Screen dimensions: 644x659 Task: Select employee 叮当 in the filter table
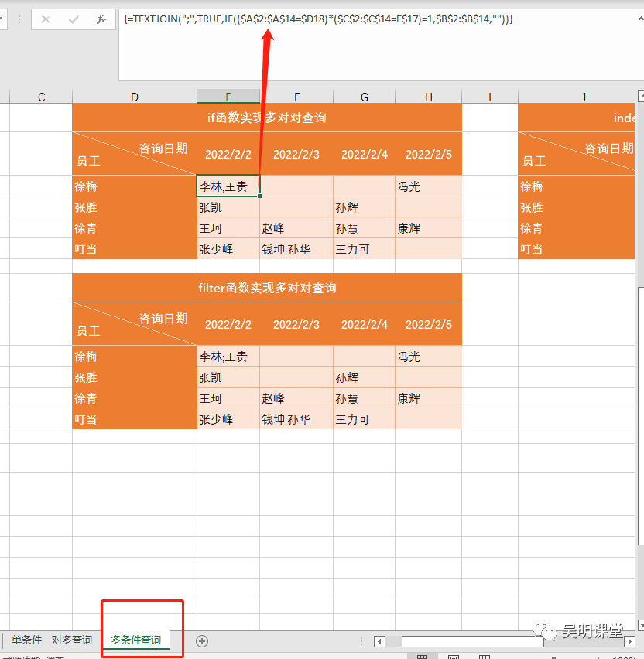(135, 419)
